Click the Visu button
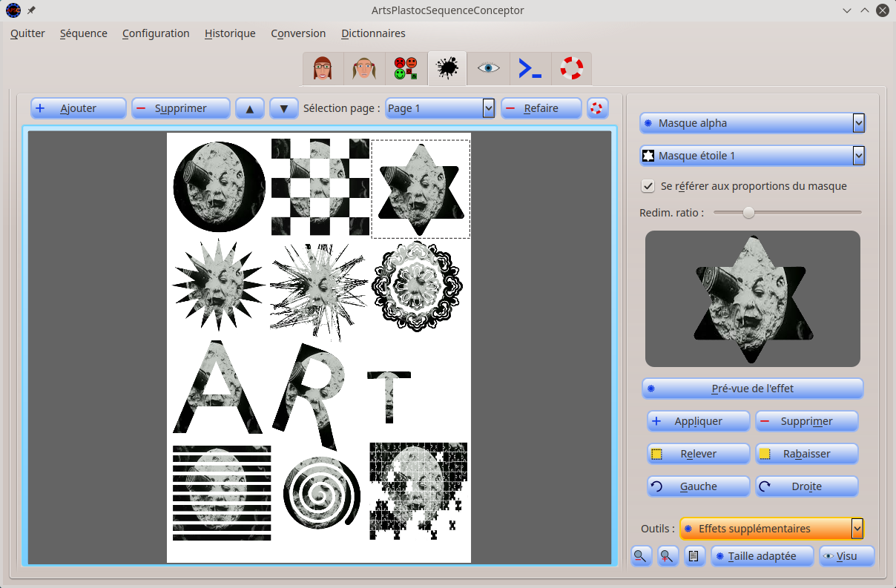Image resolution: width=896 pixels, height=588 pixels. (x=847, y=556)
